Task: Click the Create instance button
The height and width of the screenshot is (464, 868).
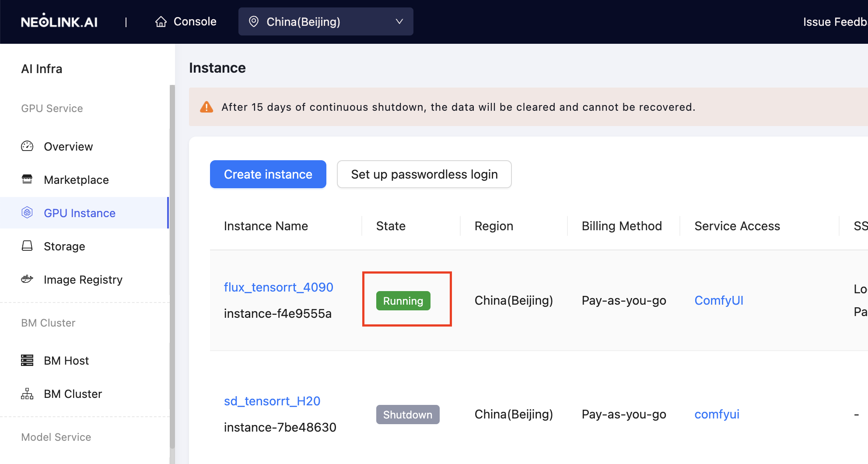Action: point(268,174)
